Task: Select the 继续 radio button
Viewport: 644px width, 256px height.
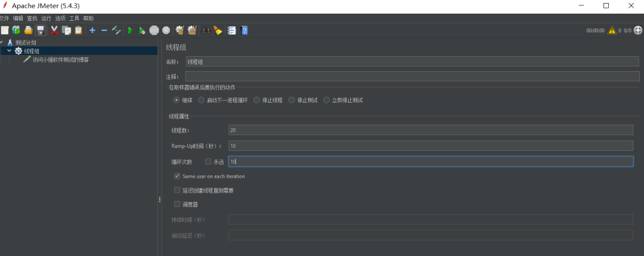Action: pyautogui.click(x=177, y=100)
